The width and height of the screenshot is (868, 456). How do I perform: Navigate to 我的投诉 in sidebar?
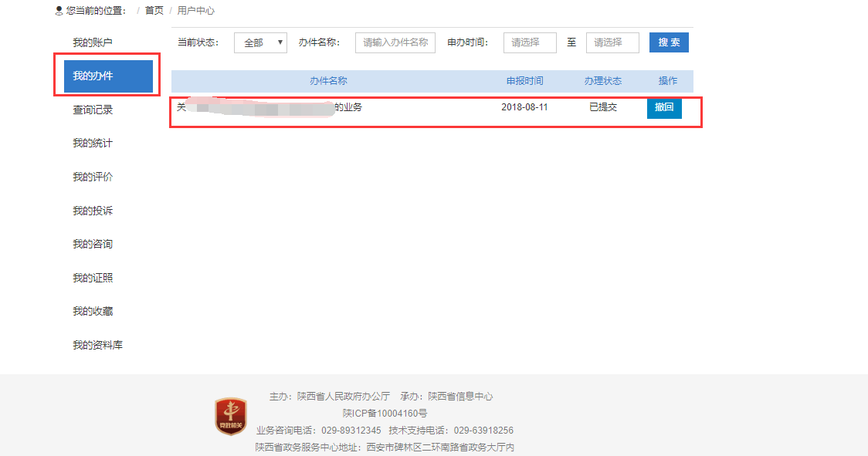(x=93, y=211)
